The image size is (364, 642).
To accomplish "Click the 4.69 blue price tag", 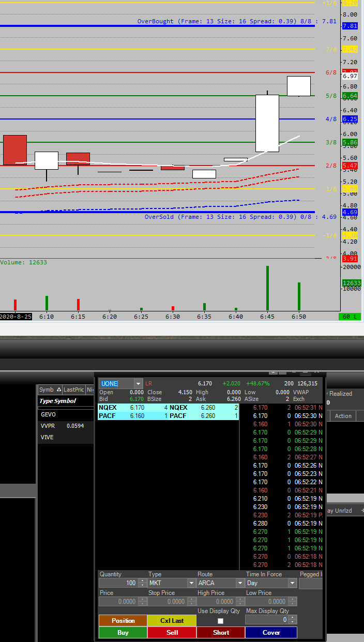I will (350, 212).
